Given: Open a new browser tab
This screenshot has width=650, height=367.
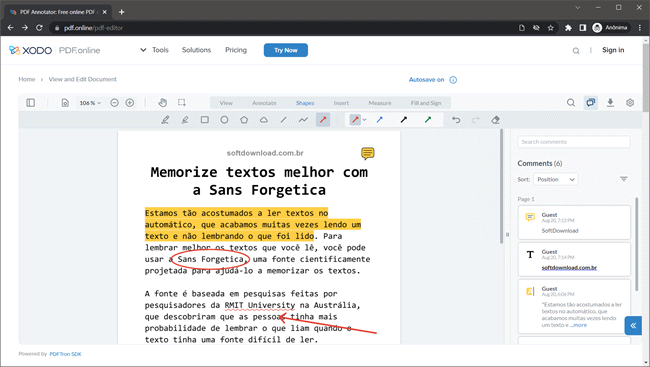Looking at the screenshot, I should 121,12.
